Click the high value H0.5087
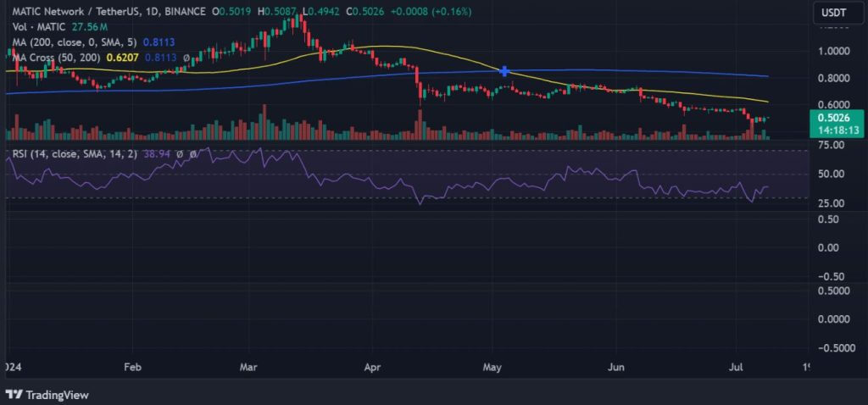This screenshot has height=405, width=868. (276, 12)
